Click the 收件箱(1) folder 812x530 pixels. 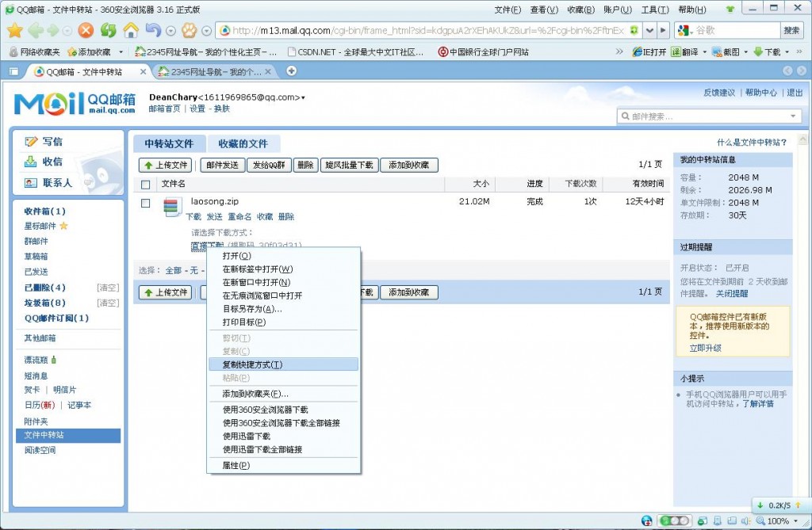pos(44,212)
